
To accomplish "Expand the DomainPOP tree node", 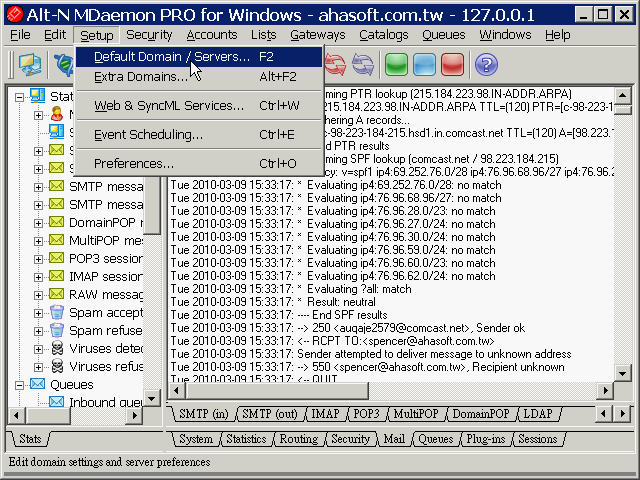I will click(x=38, y=223).
